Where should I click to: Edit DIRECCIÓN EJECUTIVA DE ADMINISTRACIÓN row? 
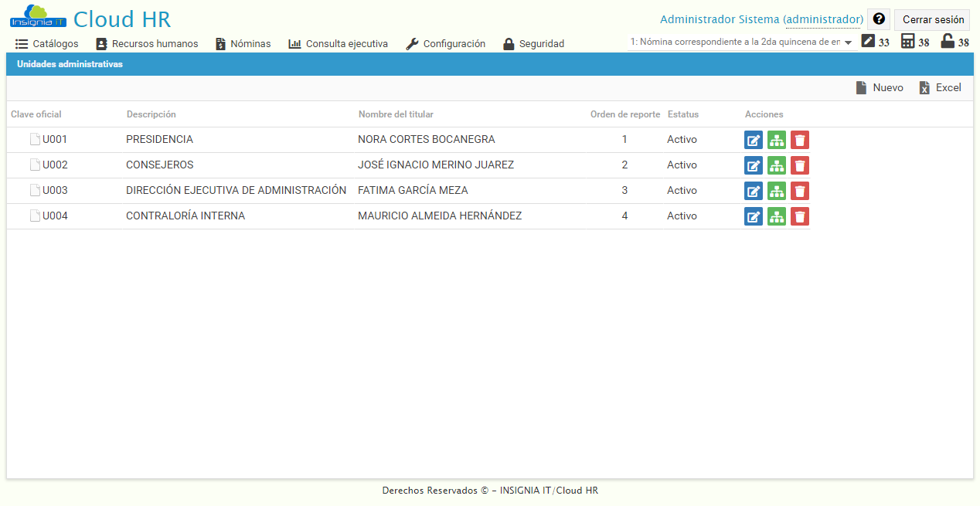pos(753,191)
